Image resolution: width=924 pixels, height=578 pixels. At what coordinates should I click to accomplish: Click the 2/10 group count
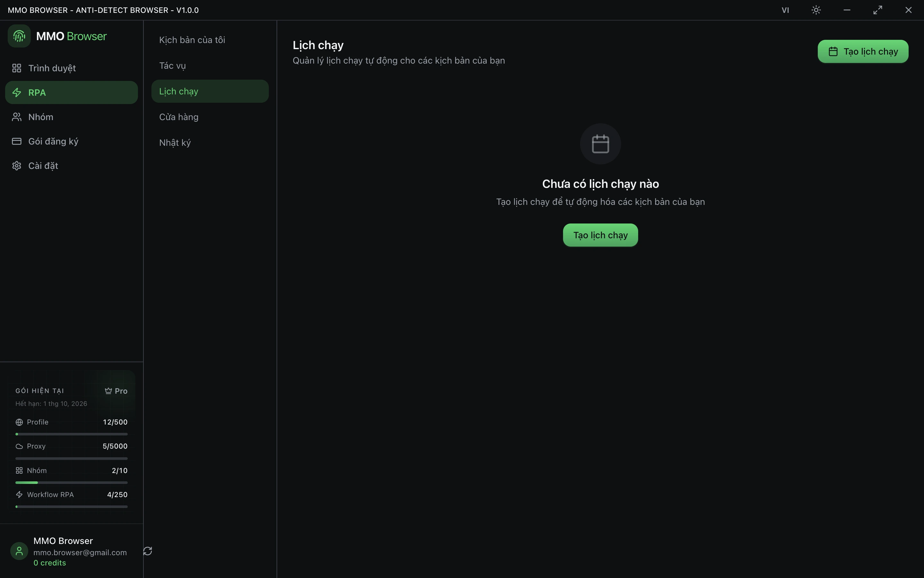[119, 470]
